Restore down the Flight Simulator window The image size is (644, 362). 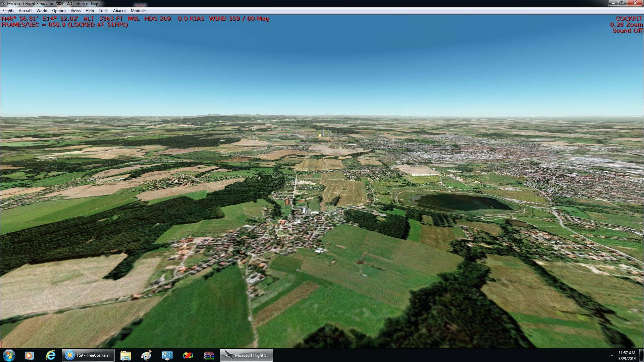point(622,3)
